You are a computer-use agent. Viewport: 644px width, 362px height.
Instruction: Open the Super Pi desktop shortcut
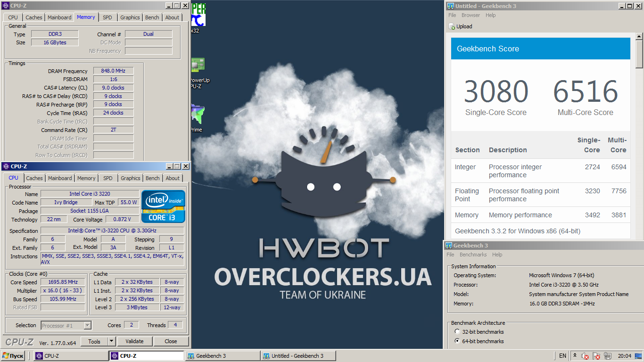(198, 18)
